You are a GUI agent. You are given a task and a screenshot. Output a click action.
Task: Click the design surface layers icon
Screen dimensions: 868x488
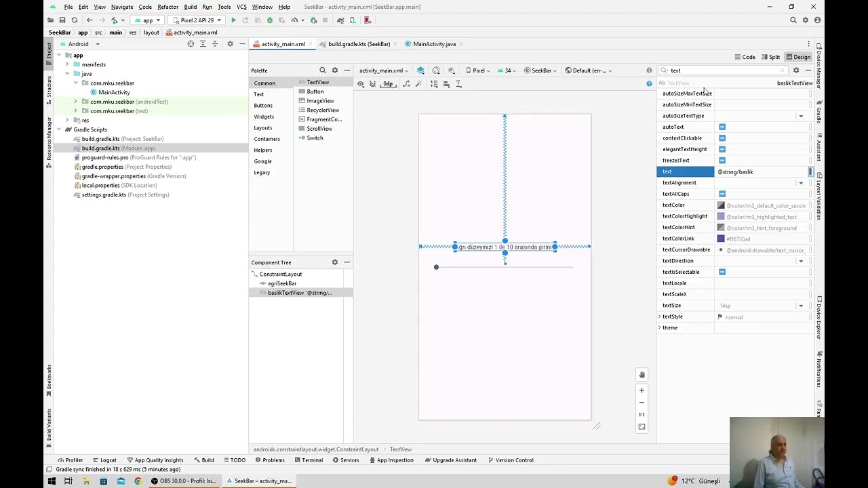click(421, 70)
